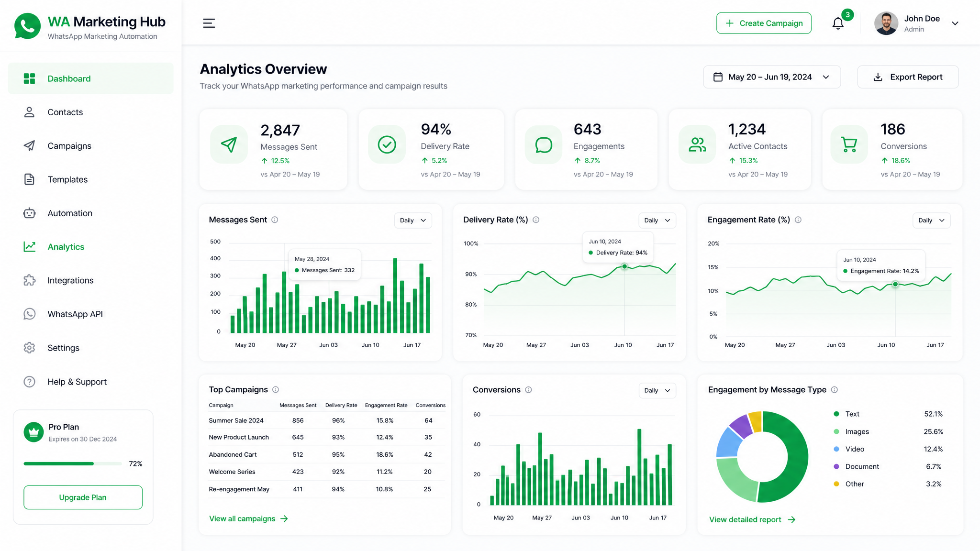Screen dimensions: 980x551
Task: Open Daily dropdown on Conversions chart
Action: [x=657, y=391]
